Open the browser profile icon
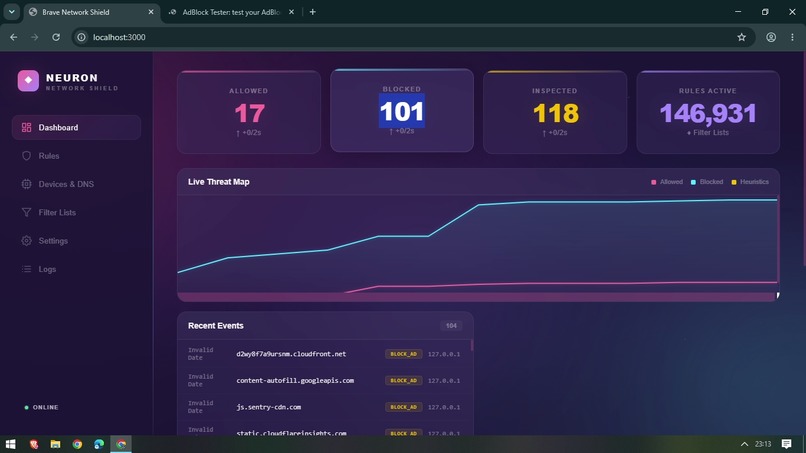Image resolution: width=806 pixels, height=453 pixels. (771, 37)
